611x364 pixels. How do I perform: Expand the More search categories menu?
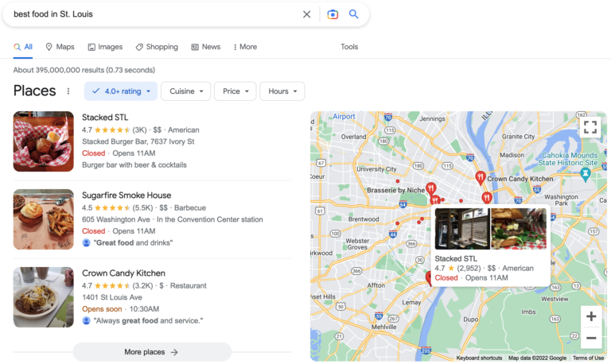[x=245, y=47]
